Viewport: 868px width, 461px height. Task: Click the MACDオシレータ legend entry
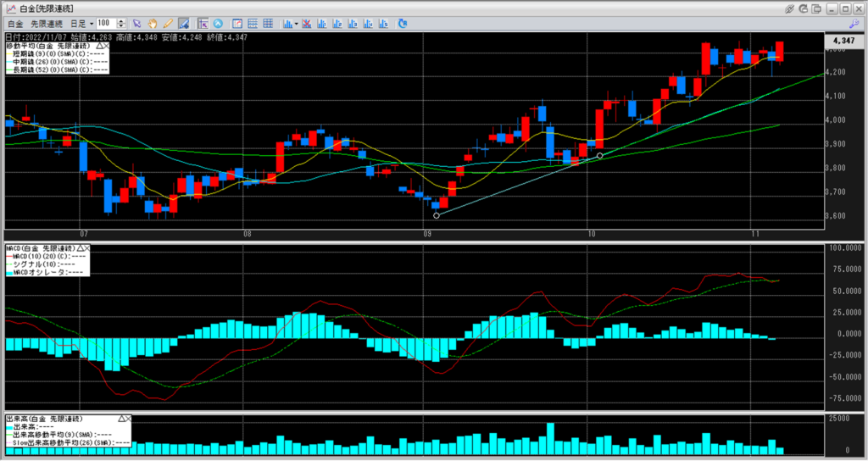44,272
